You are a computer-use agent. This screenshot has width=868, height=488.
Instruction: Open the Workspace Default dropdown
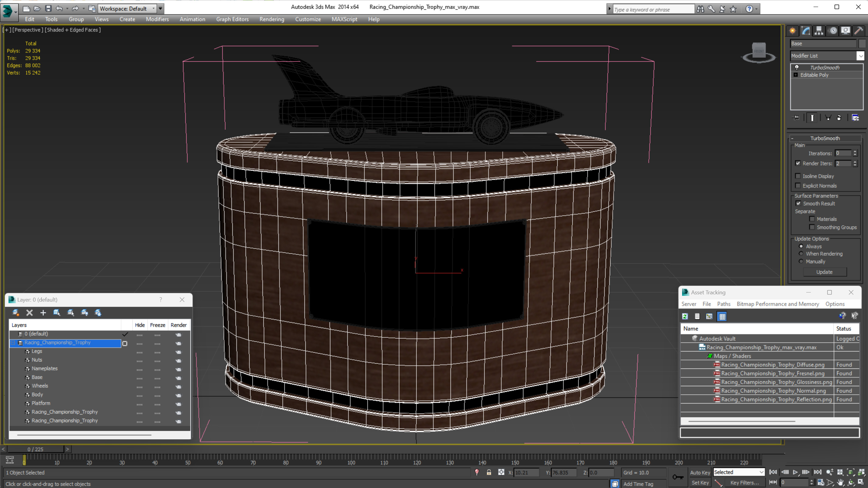coord(154,9)
